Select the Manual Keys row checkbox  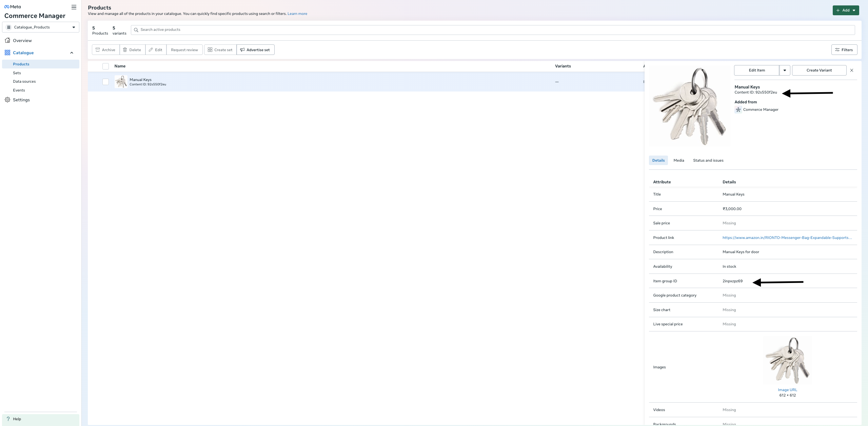[105, 81]
